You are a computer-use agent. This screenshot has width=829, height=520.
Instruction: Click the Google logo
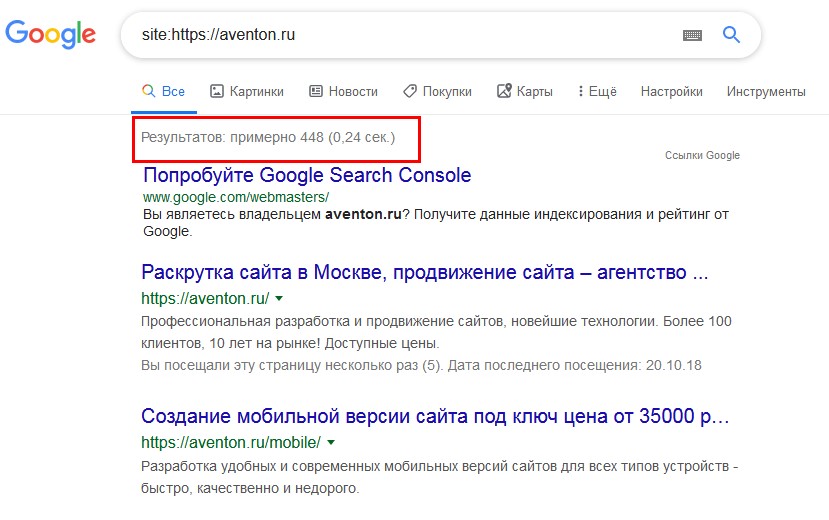(51, 34)
